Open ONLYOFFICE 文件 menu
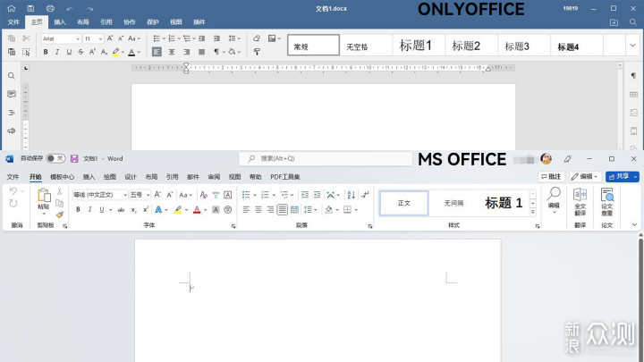Image resolution: width=644 pixels, height=362 pixels. 13,22
